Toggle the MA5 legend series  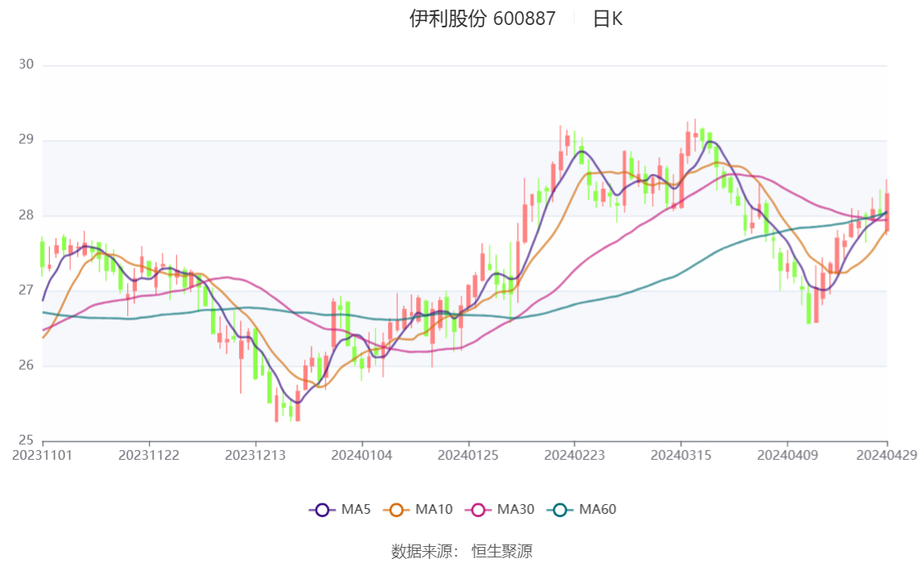point(340,509)
